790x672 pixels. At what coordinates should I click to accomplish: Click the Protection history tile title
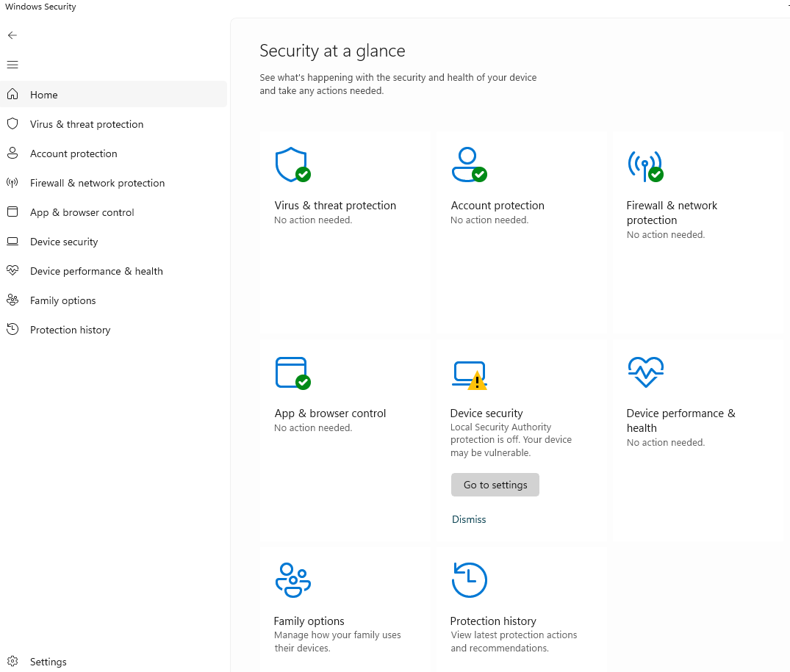[x=493, y=621]
